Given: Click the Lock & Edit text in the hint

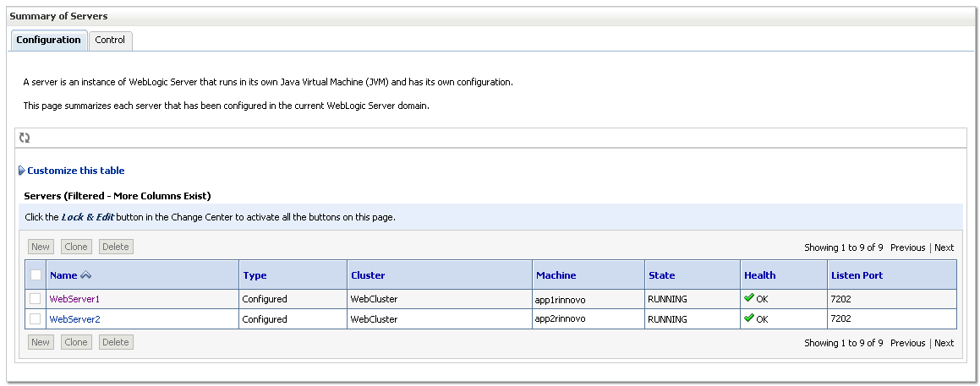Looking at the screenshot, I should pyautogui.click(x=87, y=217).
